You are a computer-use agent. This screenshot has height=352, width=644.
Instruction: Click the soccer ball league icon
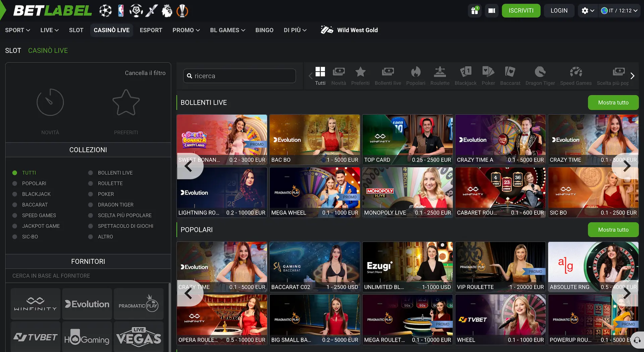click(x=105, y=11)
